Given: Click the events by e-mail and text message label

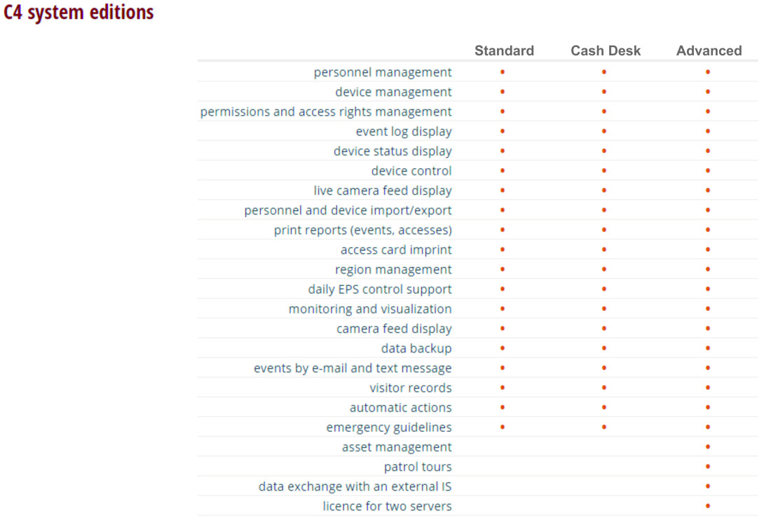Looking at the screenshot, I should point(353,368).
